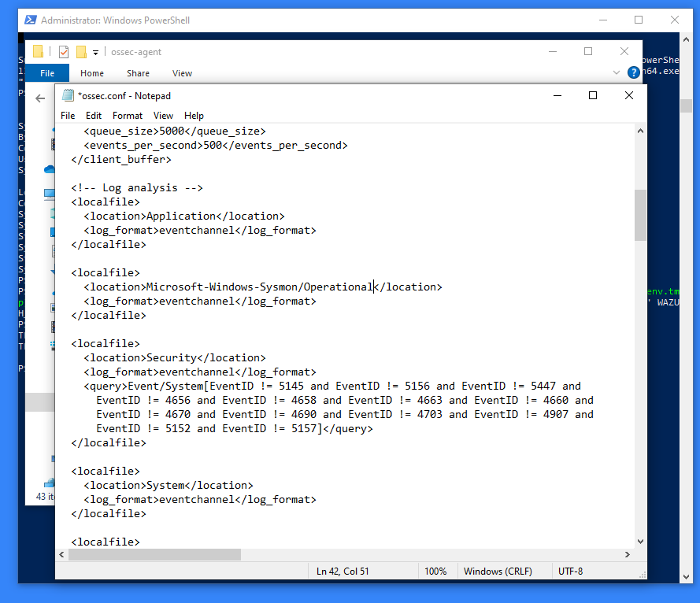Screen dimensions: 700x603
Task: Expand the Explorer ribbon chevron
Action: tap(617, 72)
